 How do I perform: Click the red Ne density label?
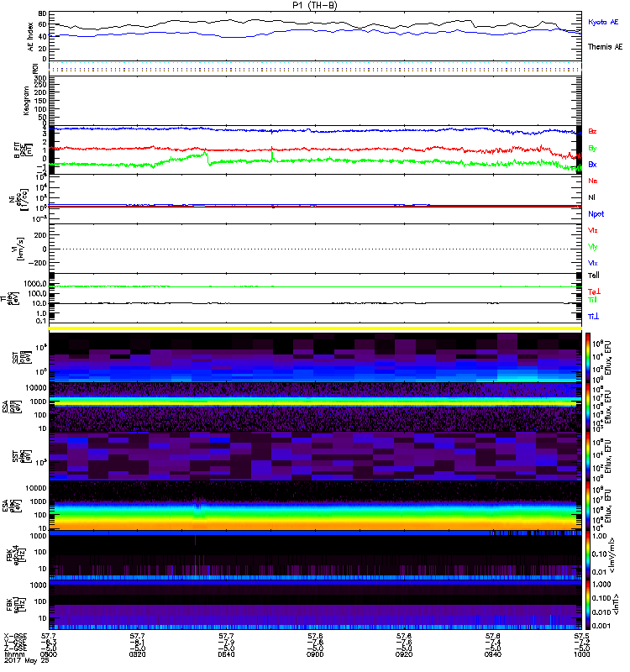[593, 181]
